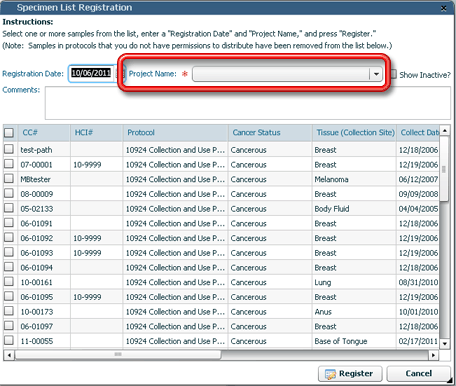Click the vertical scrollbar thumb

444,169
